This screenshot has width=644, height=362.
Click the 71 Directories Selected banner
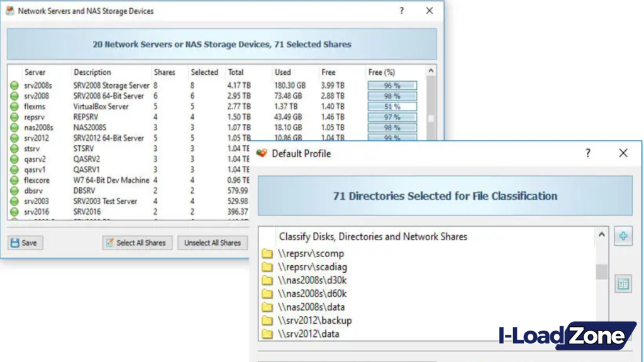(x=444, y=195)
